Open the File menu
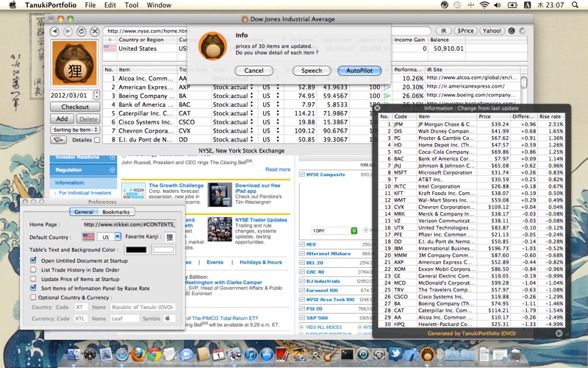 pos(90,5)
